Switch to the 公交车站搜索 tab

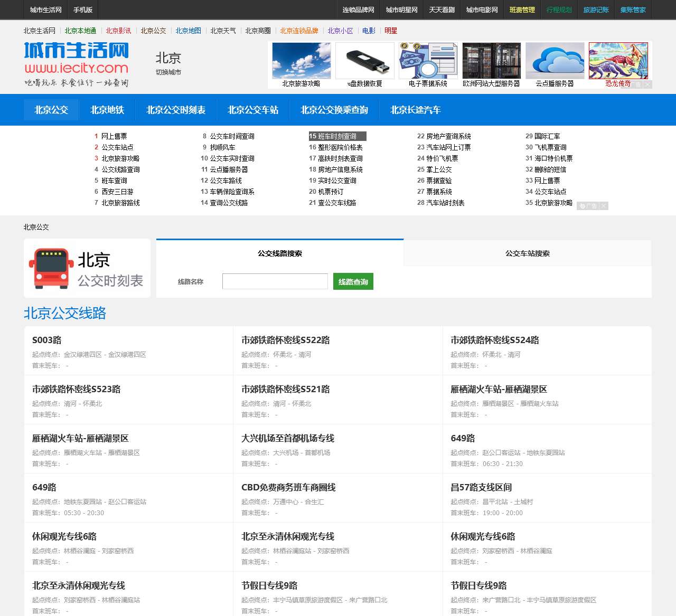click(x=527, y=253)
